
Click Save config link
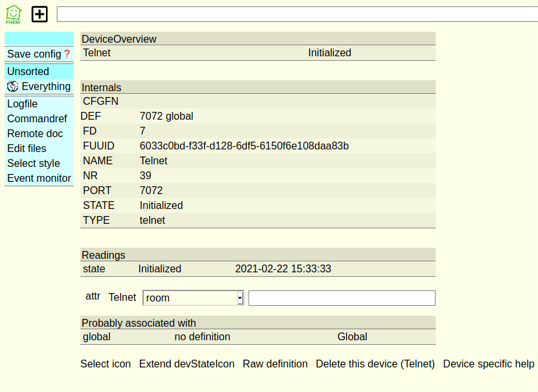[34, 54]
